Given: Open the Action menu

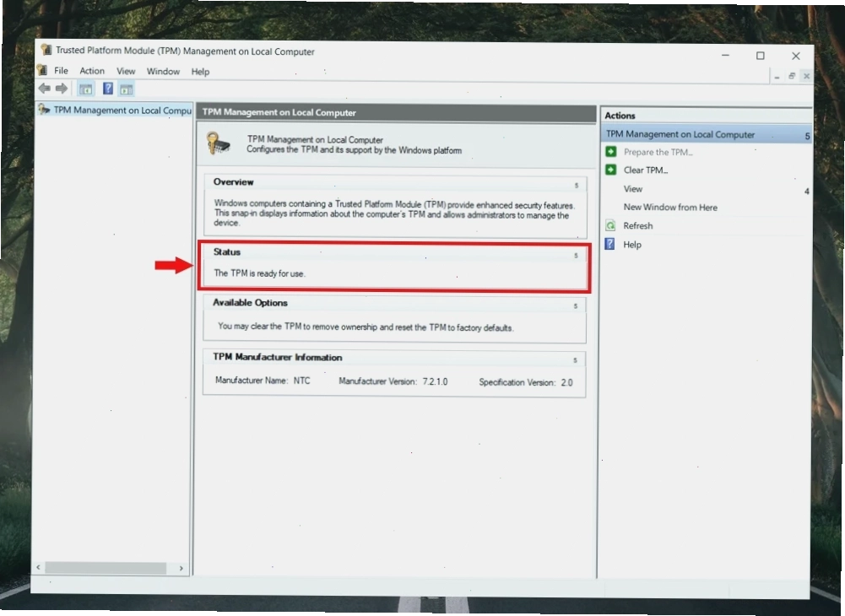Looking at the screenshot, I should [x=92, y=71].
